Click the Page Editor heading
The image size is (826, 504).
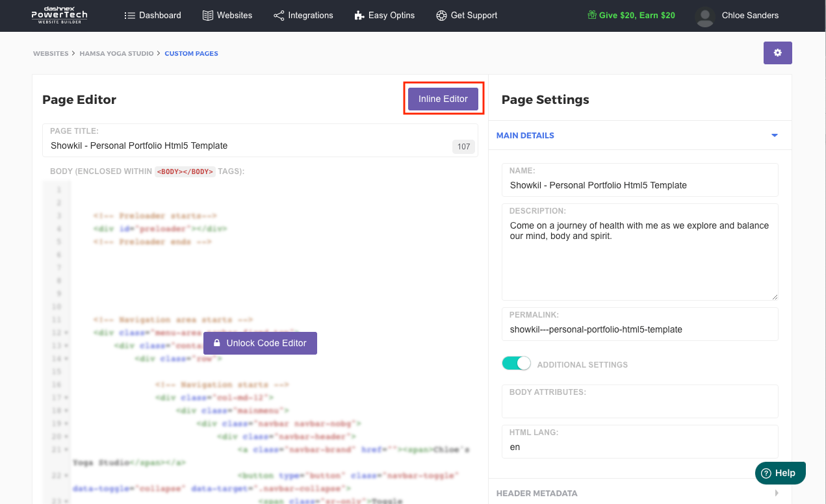79,99
